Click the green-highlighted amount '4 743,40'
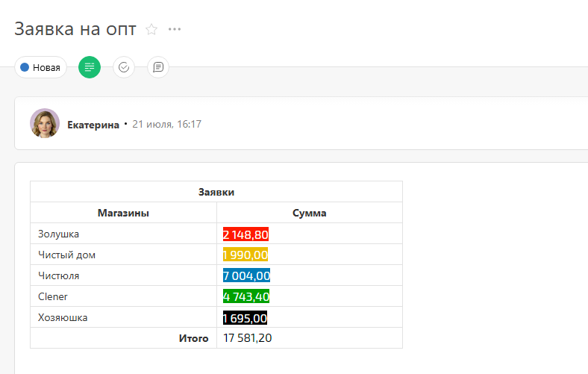588x374 pixels. coord(246,296)
